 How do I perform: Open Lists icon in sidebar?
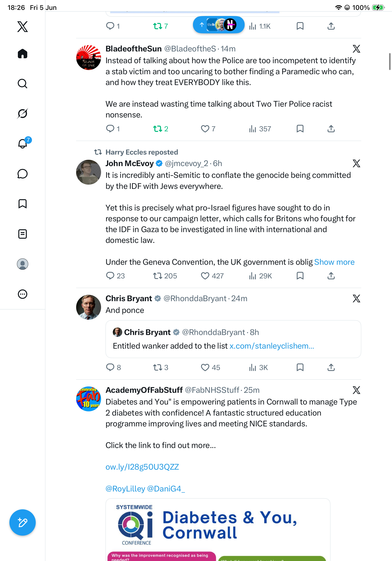tap(23, 234)
